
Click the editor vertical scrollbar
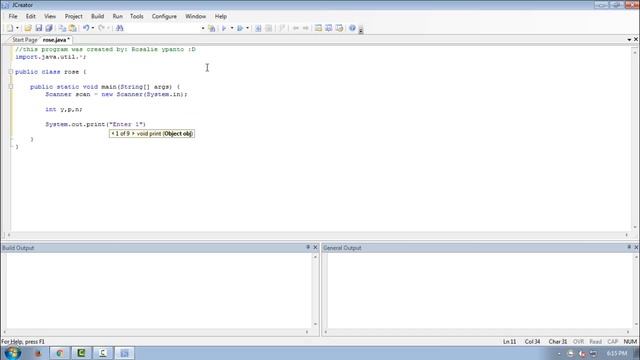635,139
